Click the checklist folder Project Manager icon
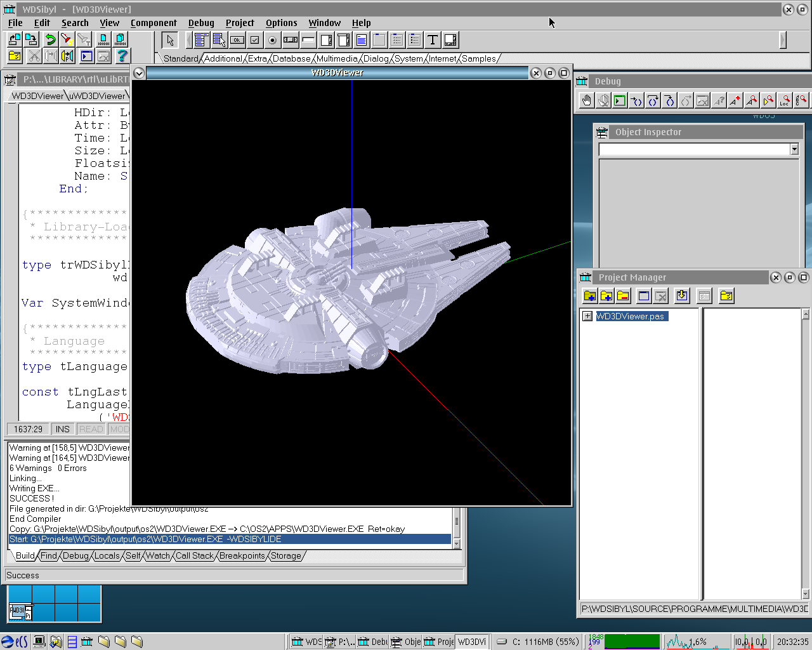Viewport: 812px width, 650px height. pyautogui.click(x=726, y=296)
